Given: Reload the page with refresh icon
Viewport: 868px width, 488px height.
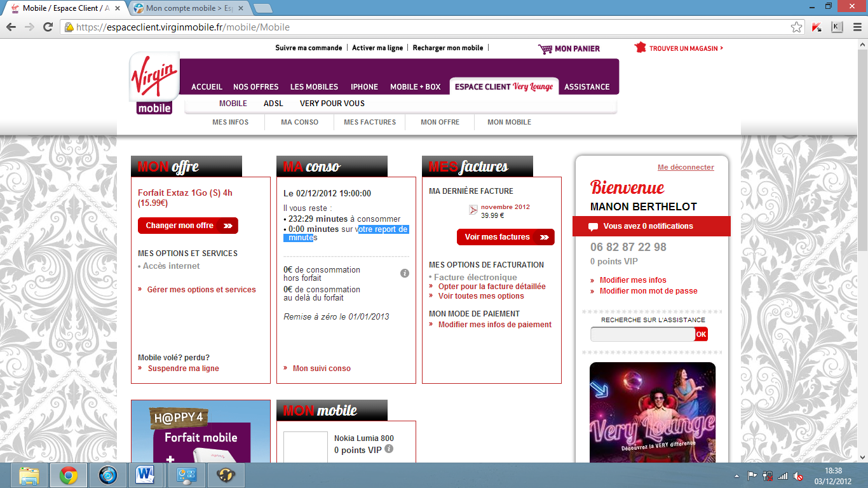Looking at the screenshot, I should click(48, 27).
